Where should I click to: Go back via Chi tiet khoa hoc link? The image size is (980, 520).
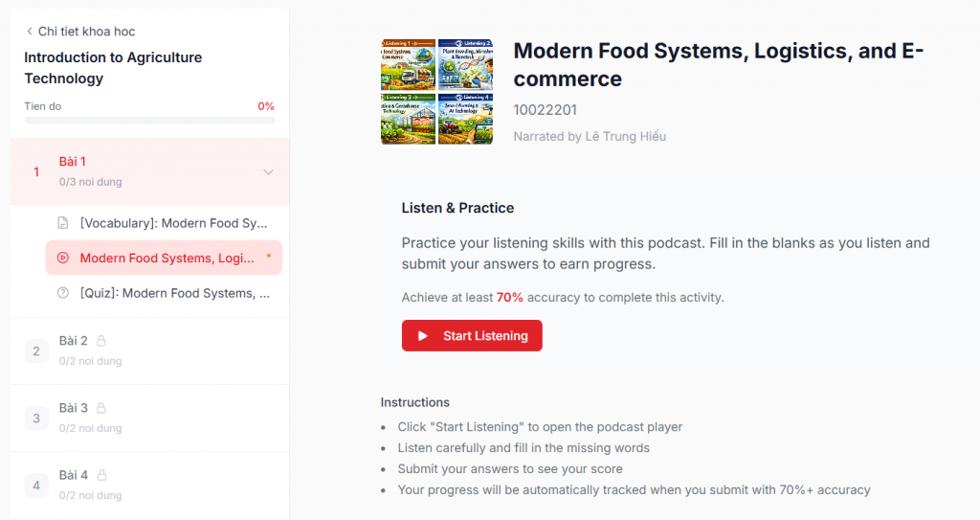pyautogui.click(x=86, y=32)
